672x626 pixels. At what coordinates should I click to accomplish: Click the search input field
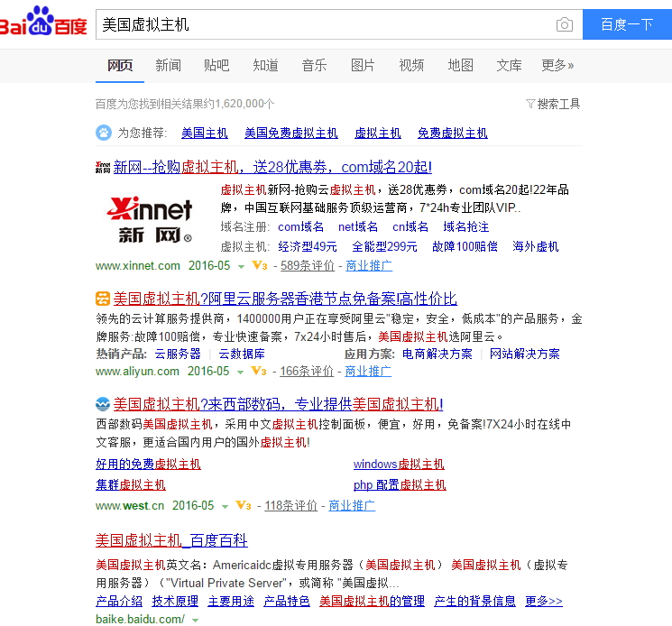(x=325, y=24)
